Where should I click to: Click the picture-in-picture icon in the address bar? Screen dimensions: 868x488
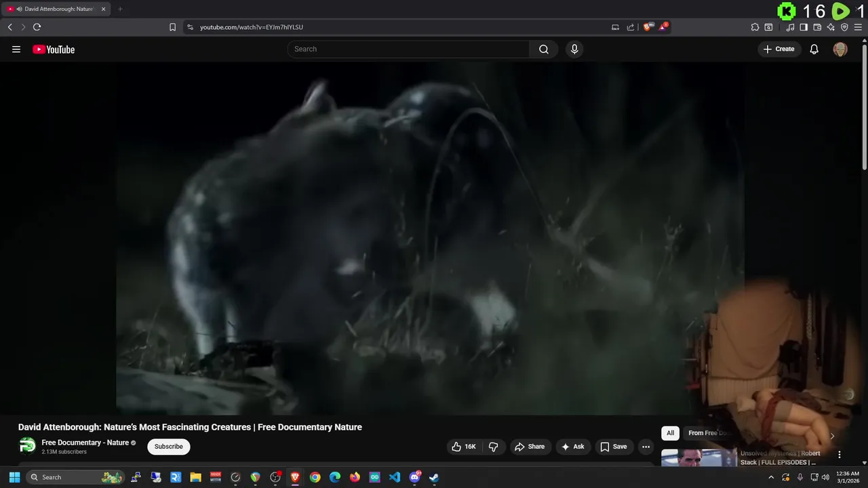[x=615, y=27]
